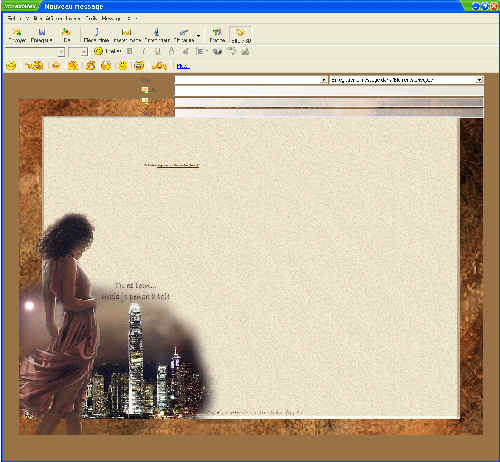Open the last menu bar item, Aide
Viewport: 500px width, 462px height.
pyautogui.click(x=132, y=18)
